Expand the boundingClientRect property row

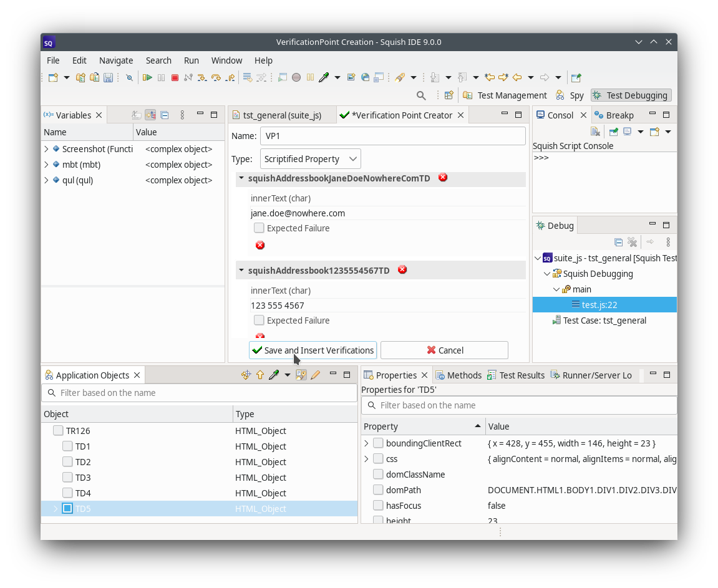(366, 443)
